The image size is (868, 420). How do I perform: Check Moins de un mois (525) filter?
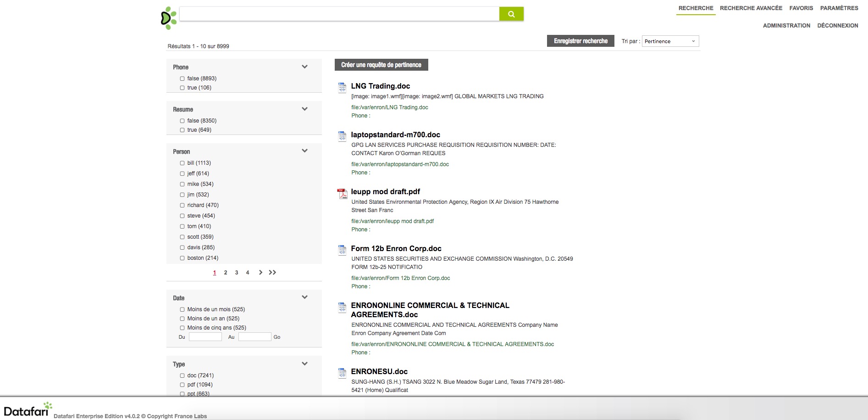182,309
